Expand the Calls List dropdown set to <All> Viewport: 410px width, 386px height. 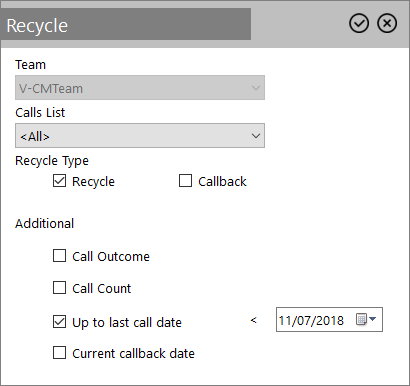point(140,136)
